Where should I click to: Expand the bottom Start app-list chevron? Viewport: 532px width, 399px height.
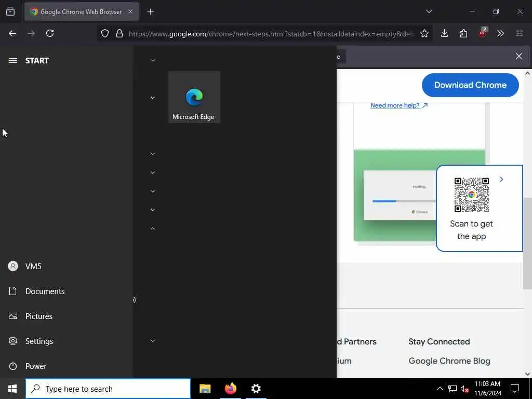(153, 341)
